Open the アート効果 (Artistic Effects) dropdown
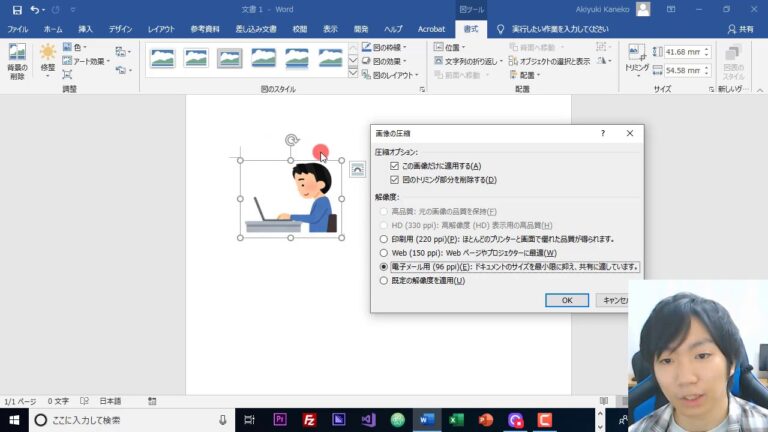The height and width of the screenshot is (432, 768). [86, 61]
